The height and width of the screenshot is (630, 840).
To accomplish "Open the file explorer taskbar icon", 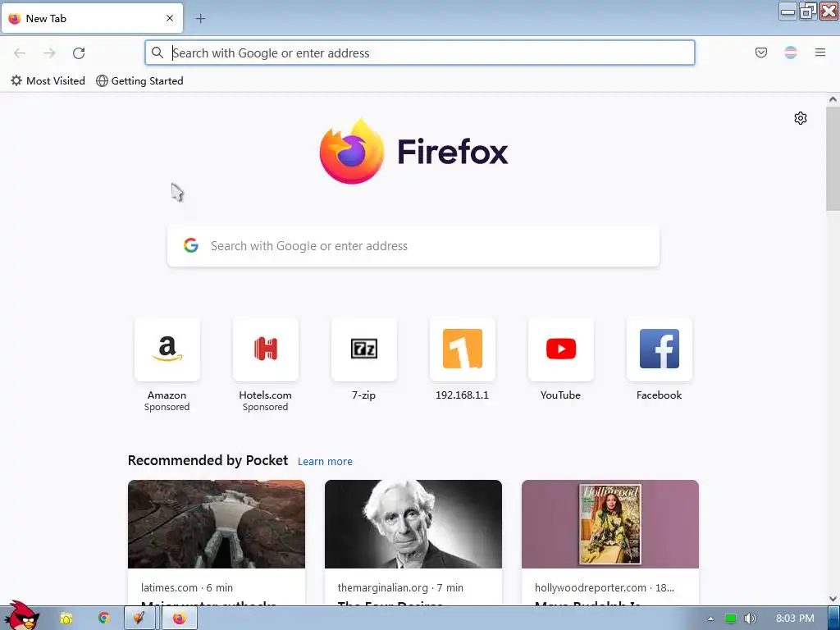I will click(66, 619).
